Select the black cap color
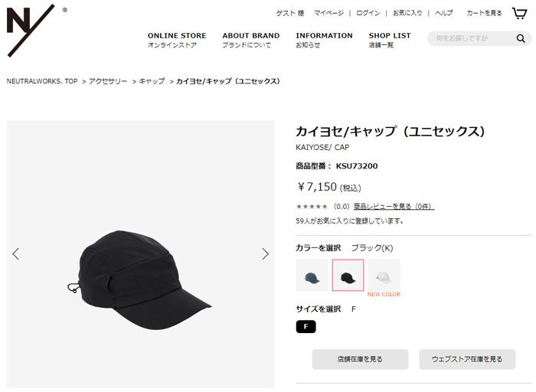536x392 pixels. pos(348,276)
